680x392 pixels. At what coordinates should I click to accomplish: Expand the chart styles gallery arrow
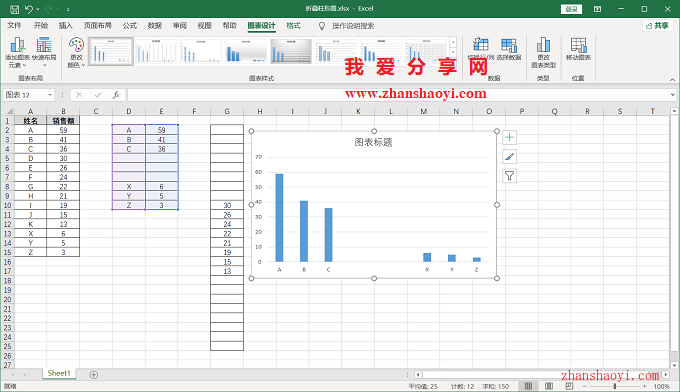pyautogui.click(x=453, y=61)
